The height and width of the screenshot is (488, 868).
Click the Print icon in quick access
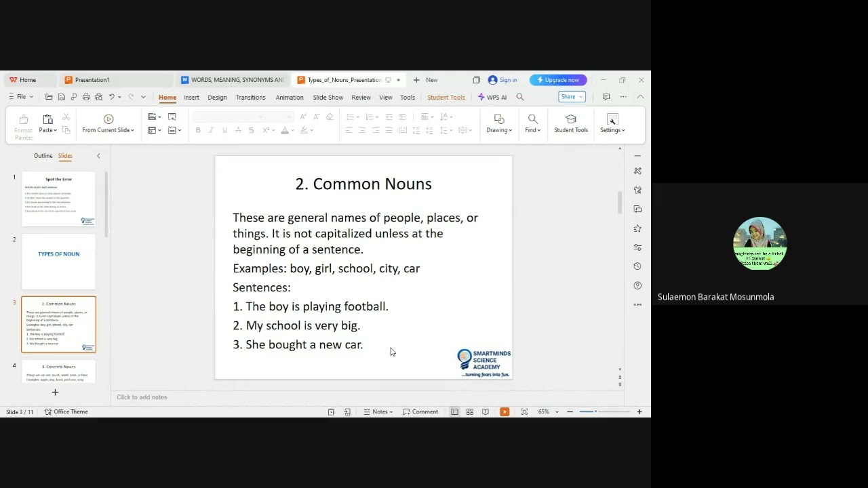coord(86,97)
